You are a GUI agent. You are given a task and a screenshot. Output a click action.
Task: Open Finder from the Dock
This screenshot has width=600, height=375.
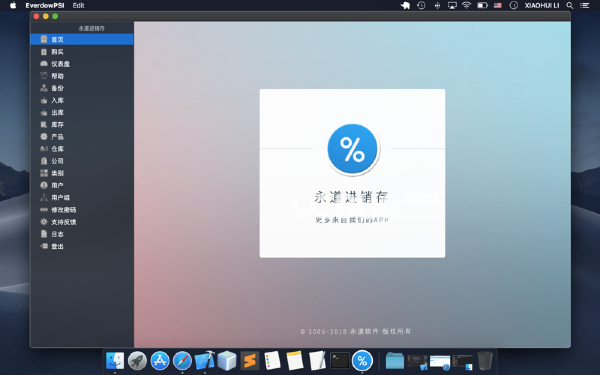(x=115, y=360)
